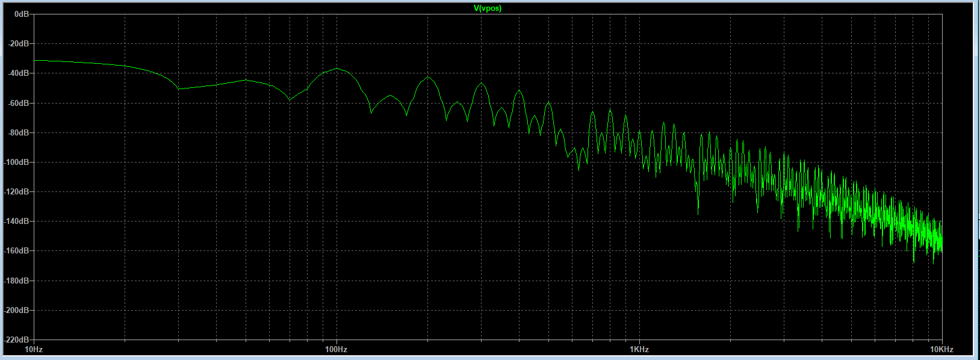Click the -180dB vertical axis label

pos(17,281)
